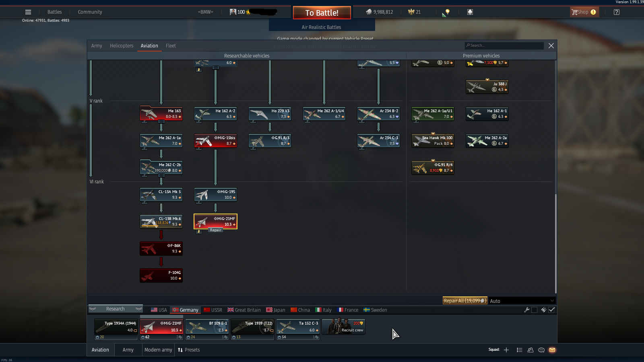Click the warbonds diamond icon
Image resolution: width=644 pixels, height=362 pixels.
click(x=470, y=12)
